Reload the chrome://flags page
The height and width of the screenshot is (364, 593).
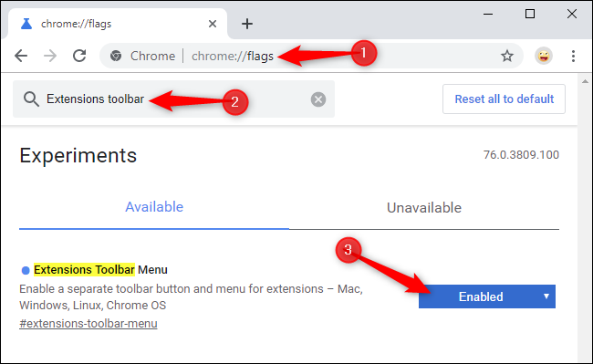coord(79,56)
